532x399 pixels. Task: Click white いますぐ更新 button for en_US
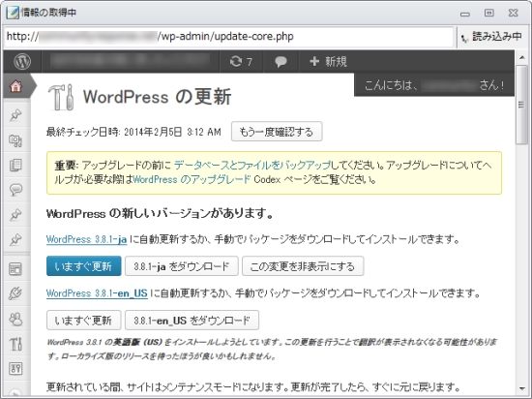point(84,321)
